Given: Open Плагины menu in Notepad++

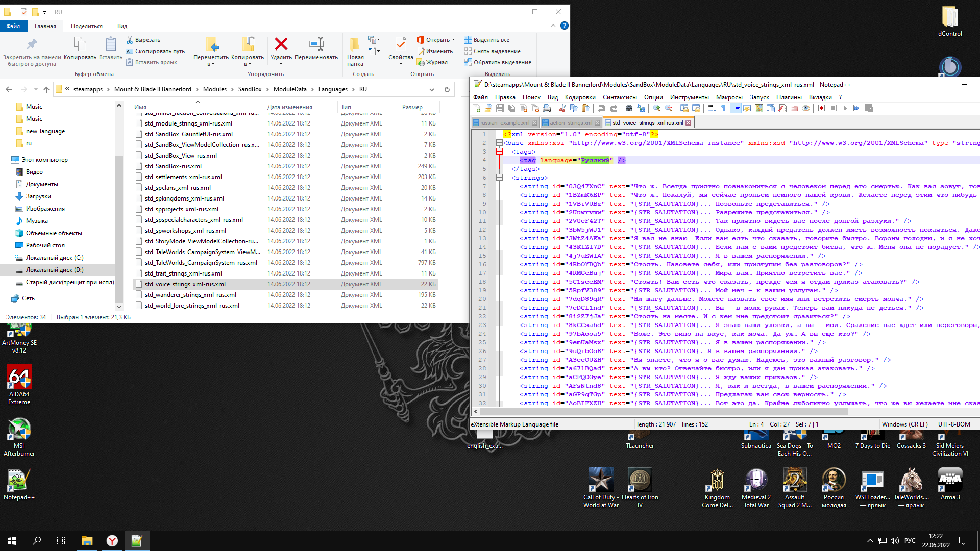Looking at the screenshot, I should click(789, 97).
